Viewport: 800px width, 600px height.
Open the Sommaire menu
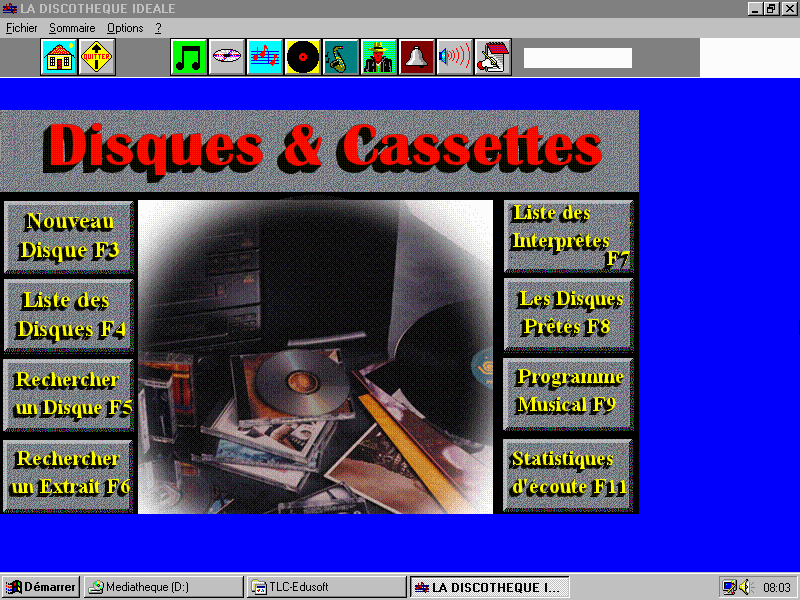pyautogui.click(x=73, y=28)
